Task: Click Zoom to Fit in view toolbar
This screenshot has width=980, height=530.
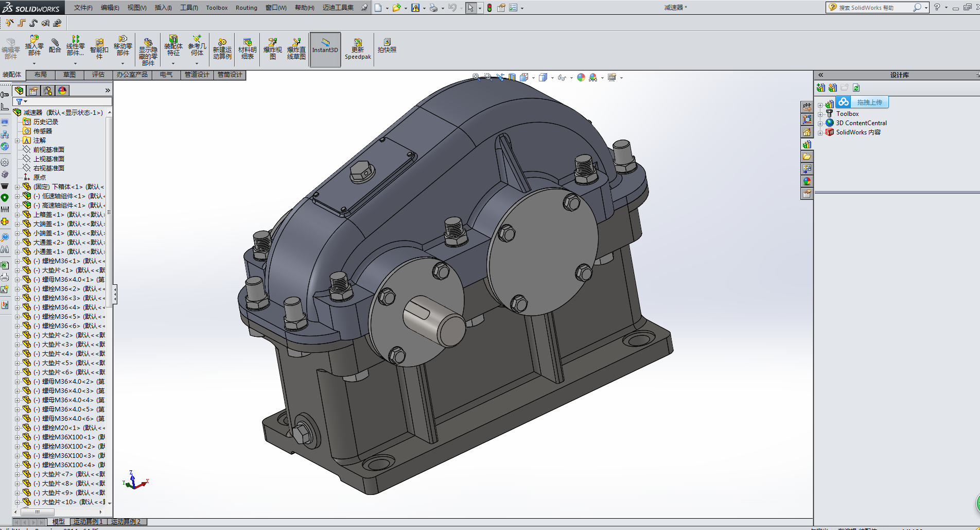Action: click(476, 77)
